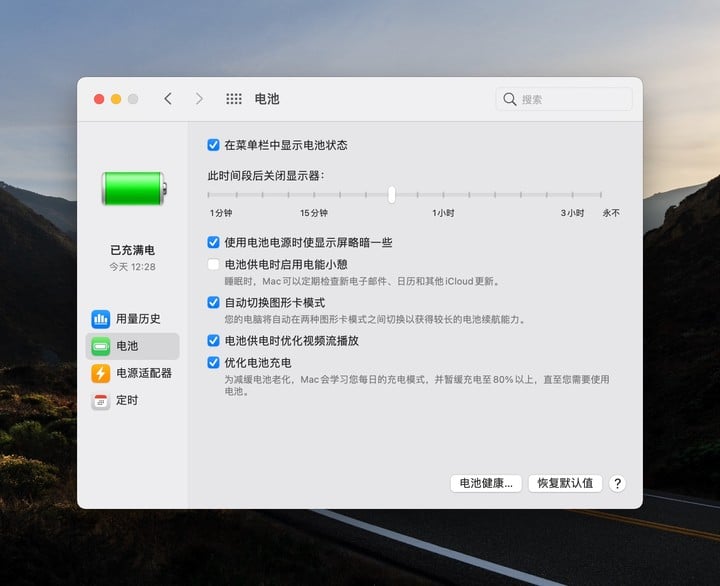The height and width of the screenshot is (586, 720).
Task: Click the magnifying glass search icon
Action: tap(510, 99)
